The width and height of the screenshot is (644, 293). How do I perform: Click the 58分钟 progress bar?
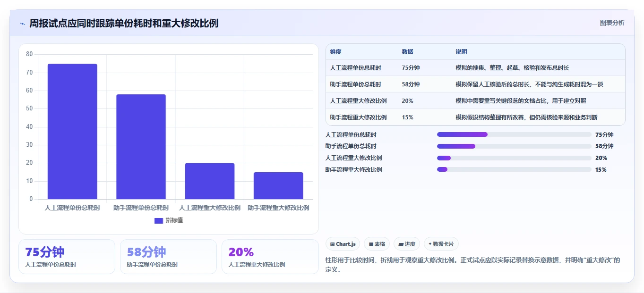point(514,146)
